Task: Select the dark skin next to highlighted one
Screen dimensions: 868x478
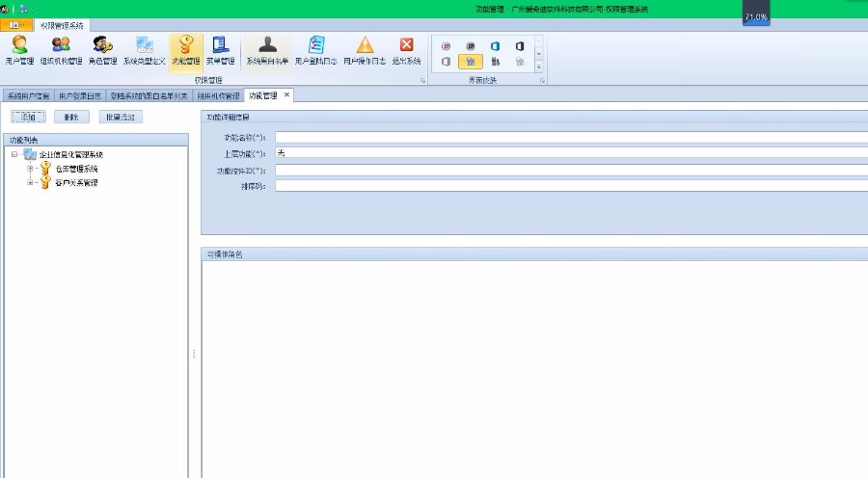Action: pyautogui.click(x=495, y=62)
